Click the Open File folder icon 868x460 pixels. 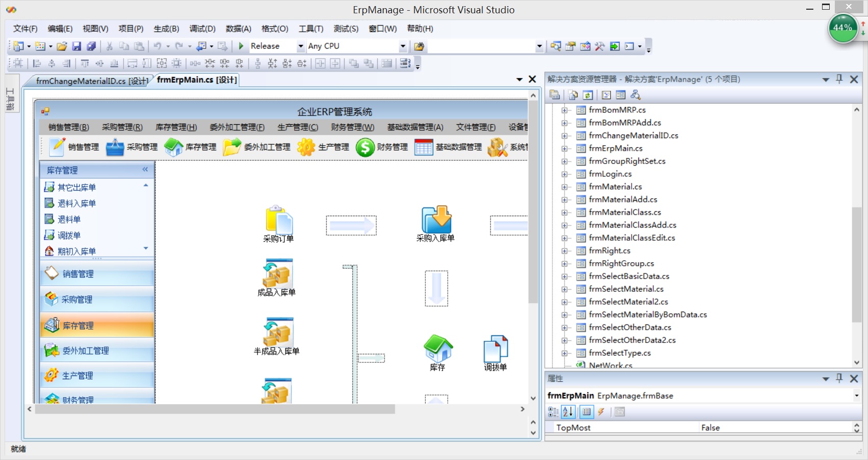[x=62, y=47]
